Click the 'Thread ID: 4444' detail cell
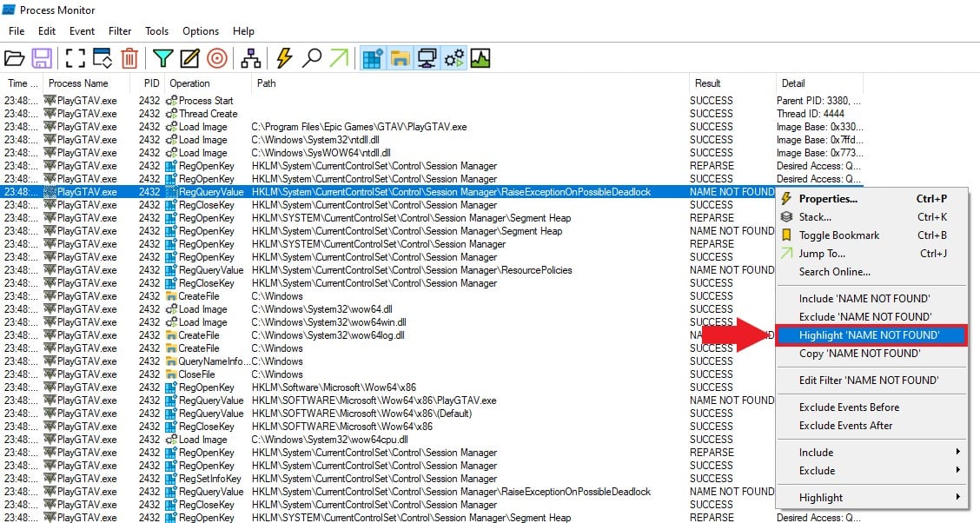This screenshot has width=980, height=523. [x=810, y=114]
